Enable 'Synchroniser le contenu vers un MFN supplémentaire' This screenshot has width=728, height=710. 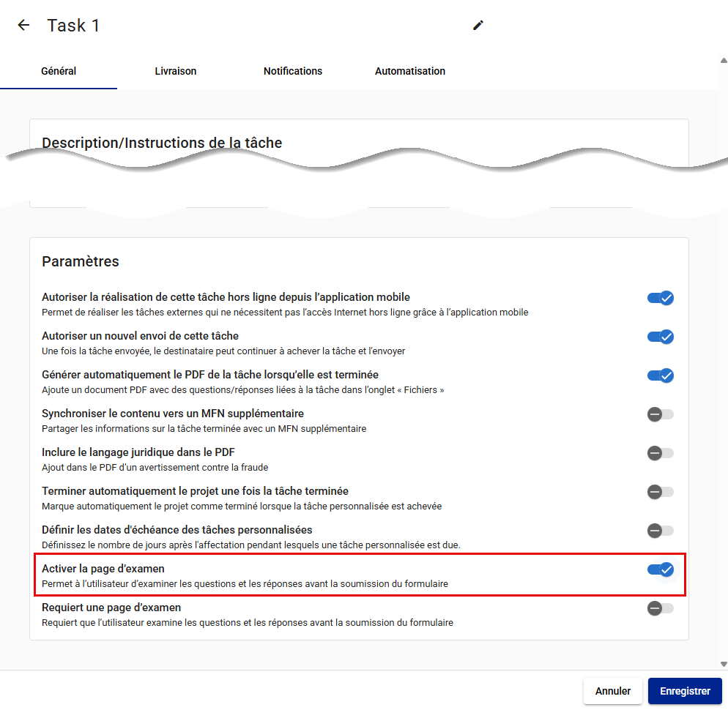tap(660, 414)
